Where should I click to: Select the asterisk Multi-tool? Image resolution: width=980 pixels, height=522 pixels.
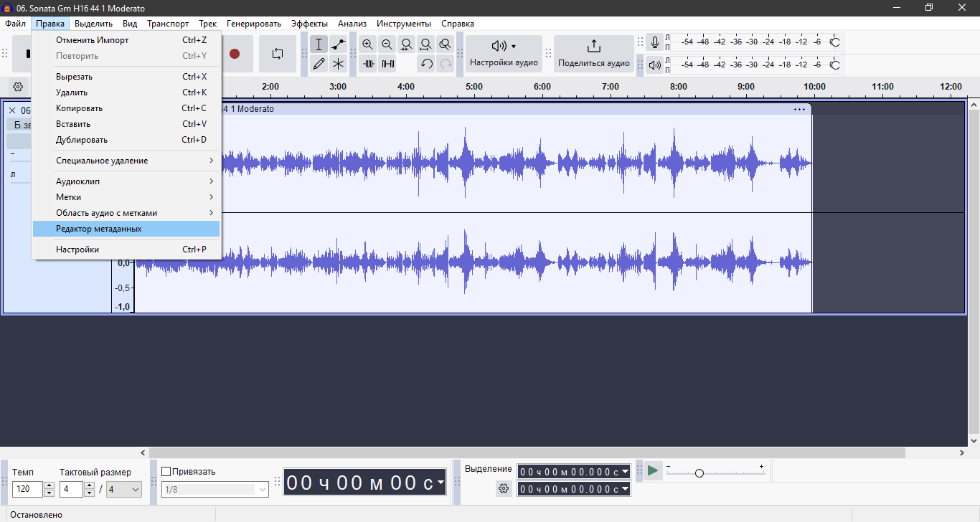(x=338, y=63)
